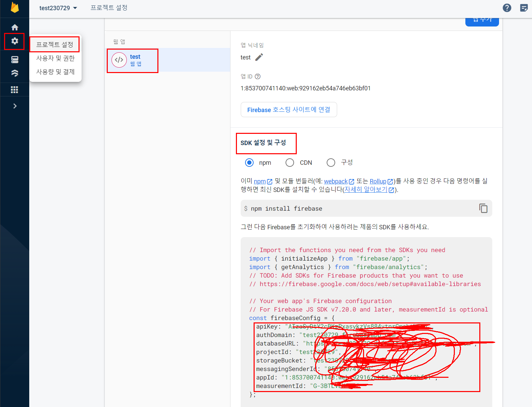Image resolution: width=532 pixels, height=407 pixels.
Task: Click Firebase 호스팅 사이트에 연결 button
Action: pyautogui.click(x=289, y=110)
